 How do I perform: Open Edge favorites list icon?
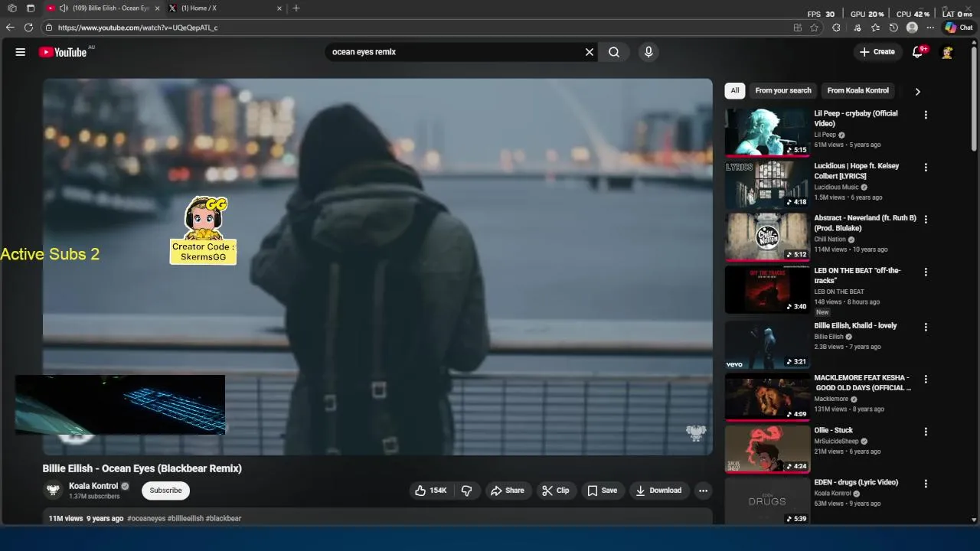click(875, 28)
